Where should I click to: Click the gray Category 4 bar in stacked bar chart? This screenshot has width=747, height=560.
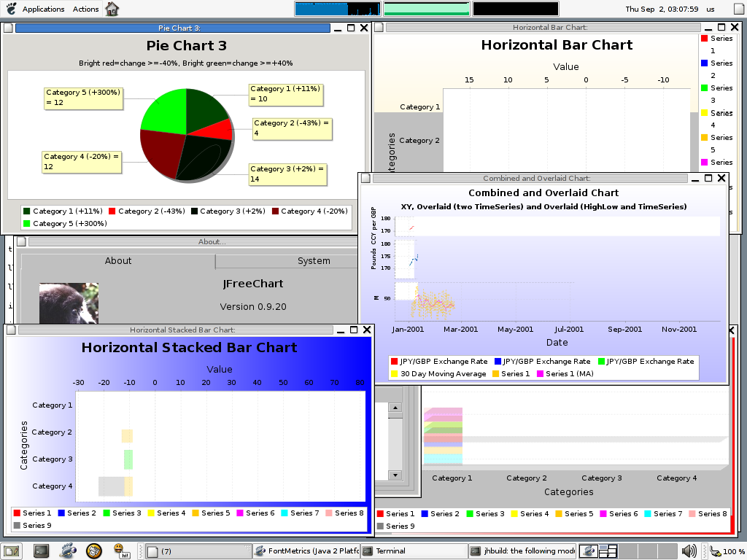[112, 486]
